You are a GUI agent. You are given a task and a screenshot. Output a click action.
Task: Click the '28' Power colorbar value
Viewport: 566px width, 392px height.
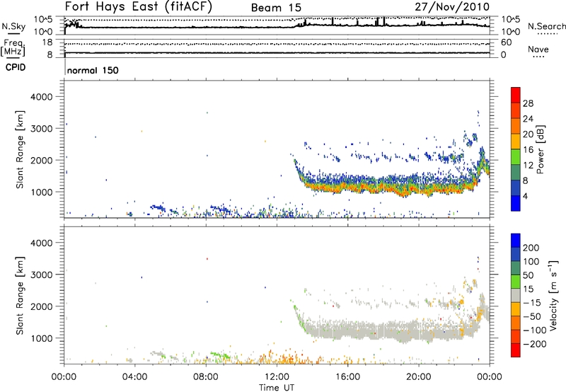coord(528,103)
